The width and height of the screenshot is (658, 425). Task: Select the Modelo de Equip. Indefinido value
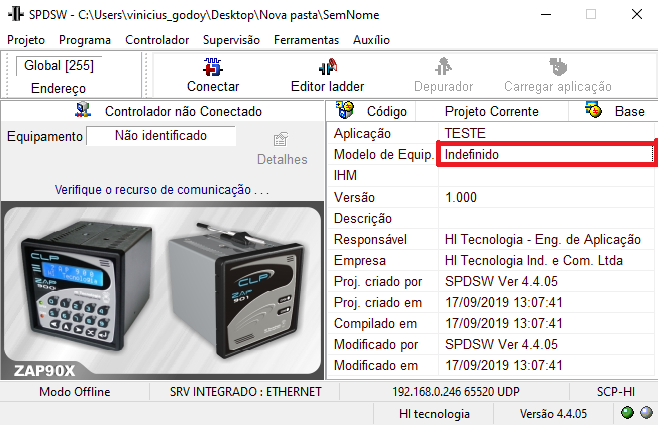[x=546, y=154]
